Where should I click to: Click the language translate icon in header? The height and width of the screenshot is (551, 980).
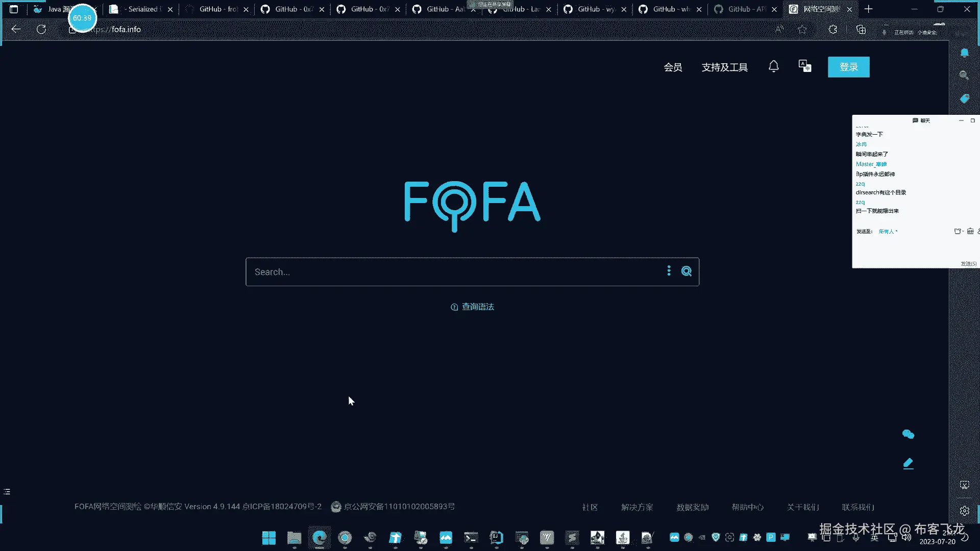click(x=804, y=66)
